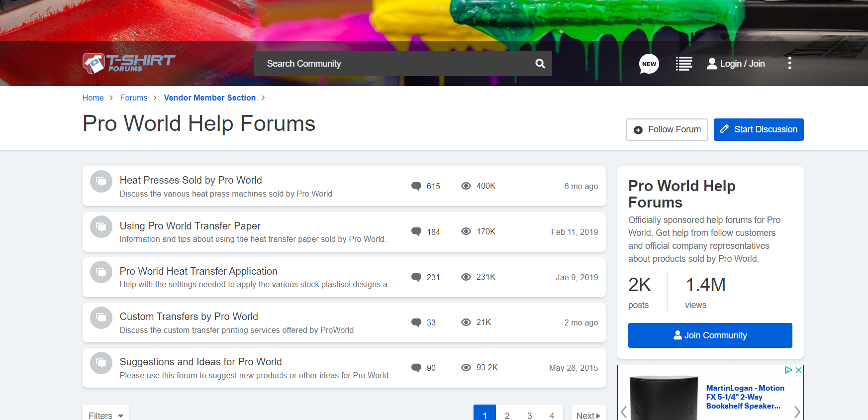The image size is (868, 420).
Task: Click the '6 mo ago' timestamp
Action: point(581,186)
